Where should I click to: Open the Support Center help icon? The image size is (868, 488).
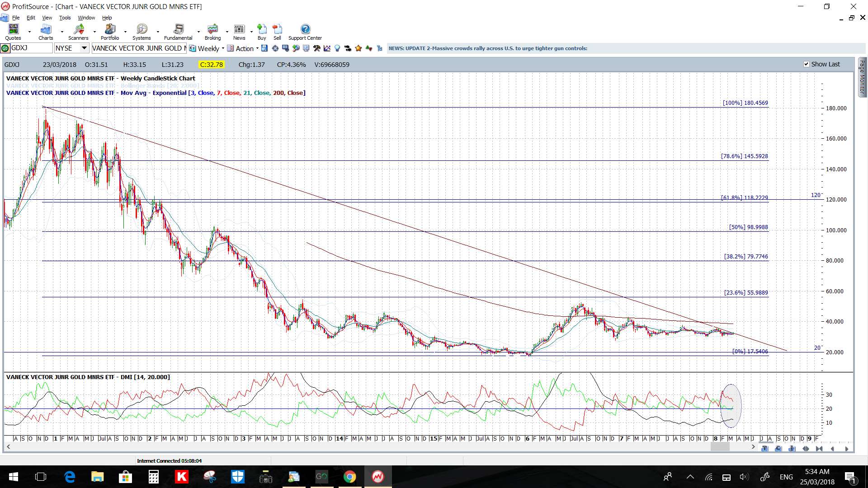click(x=305, y=32)
